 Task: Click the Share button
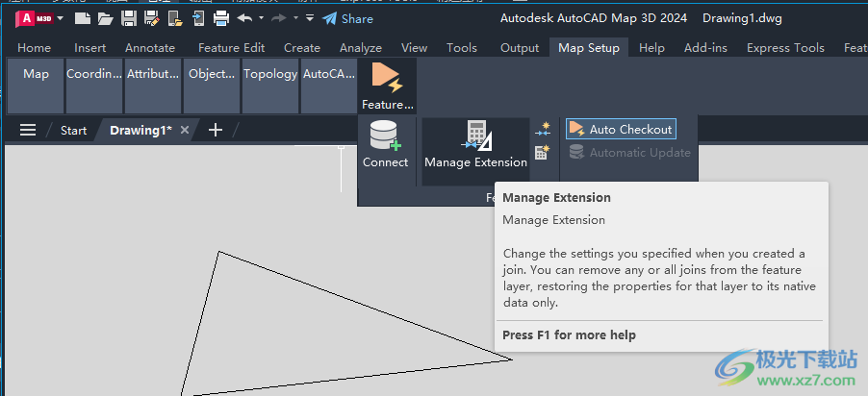coord(347,19)
